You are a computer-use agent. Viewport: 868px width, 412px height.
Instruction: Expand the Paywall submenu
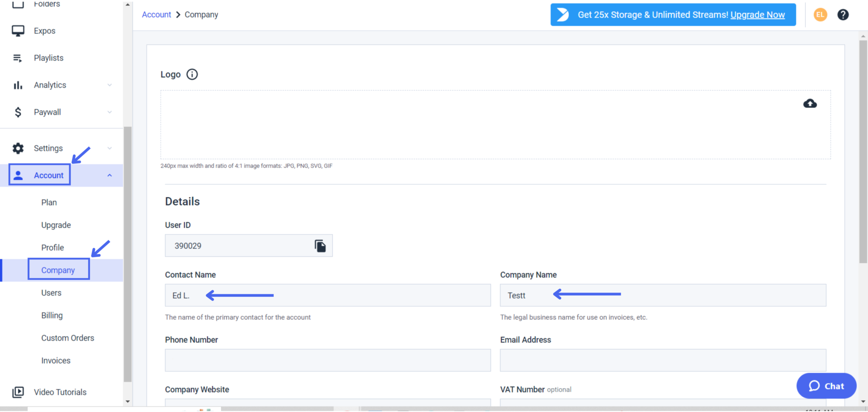coord(110,112)
